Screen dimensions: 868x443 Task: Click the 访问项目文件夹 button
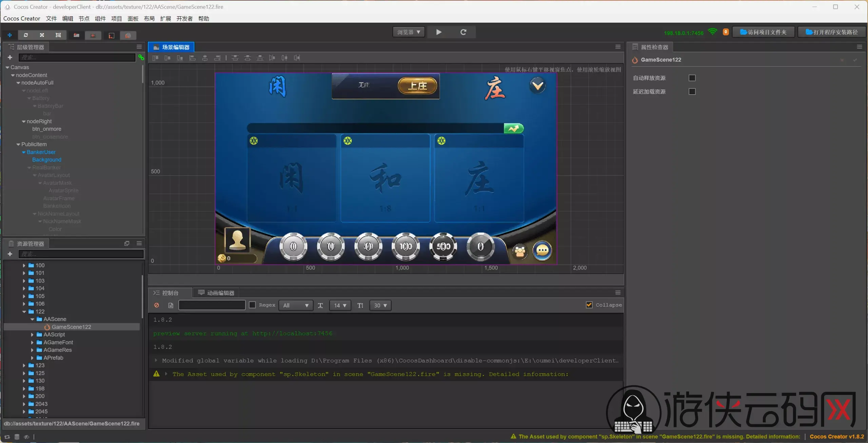763,32
